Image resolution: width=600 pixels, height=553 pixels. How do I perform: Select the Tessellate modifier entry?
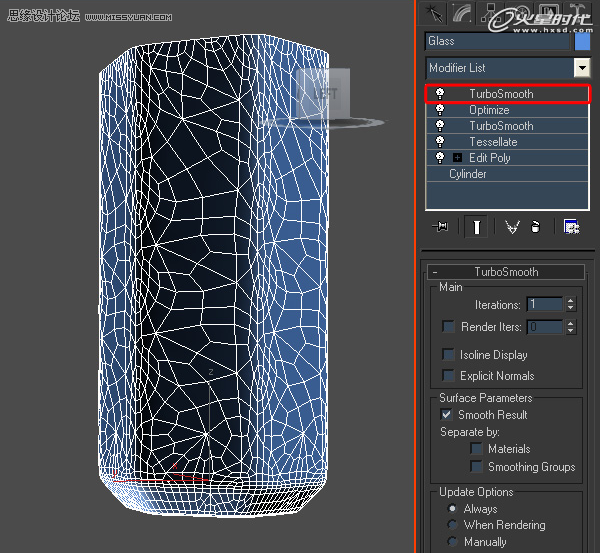(507, 142)
